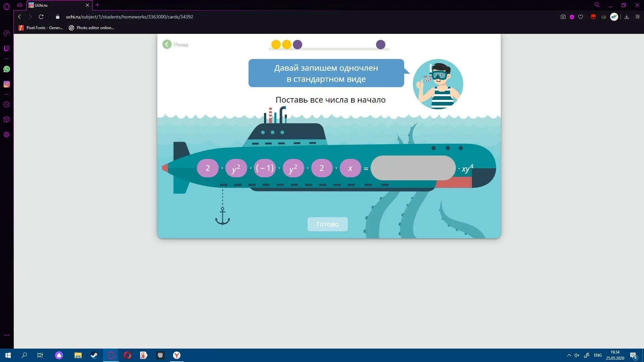644x362 pixels.
Task: Open Twitch in the sidebar panel
Action: point(7,49)
